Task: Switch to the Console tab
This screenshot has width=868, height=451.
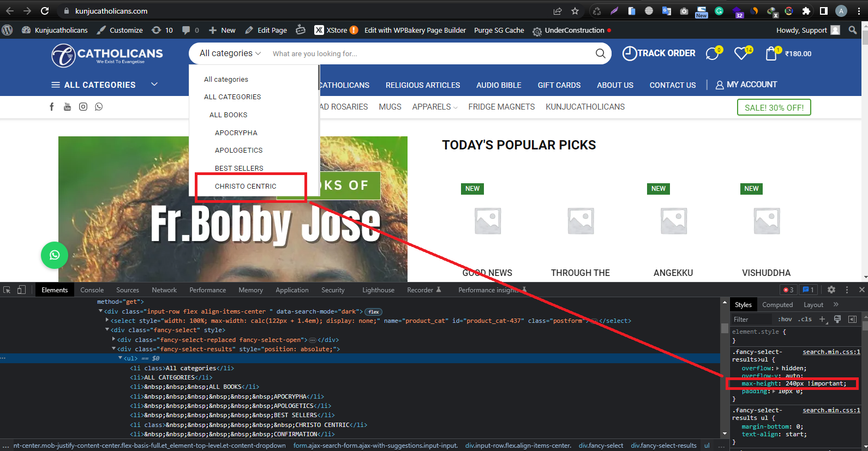Action: (x=92, y=290)
